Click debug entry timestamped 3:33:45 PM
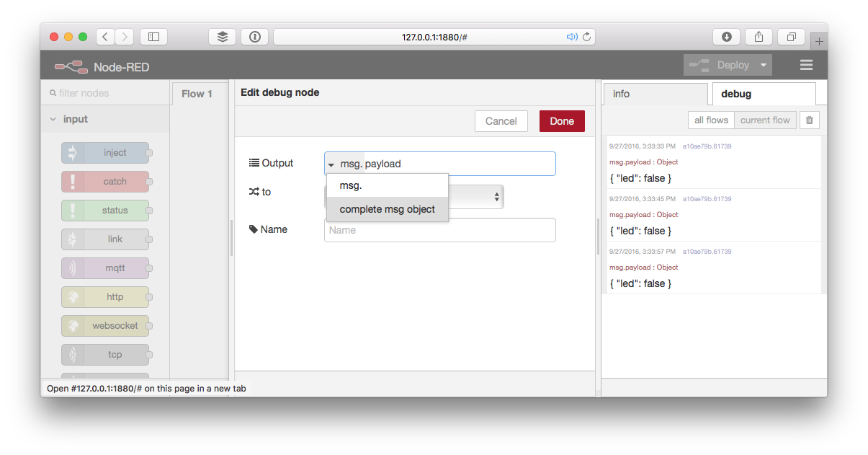868x455 pixels. [714, 216]
